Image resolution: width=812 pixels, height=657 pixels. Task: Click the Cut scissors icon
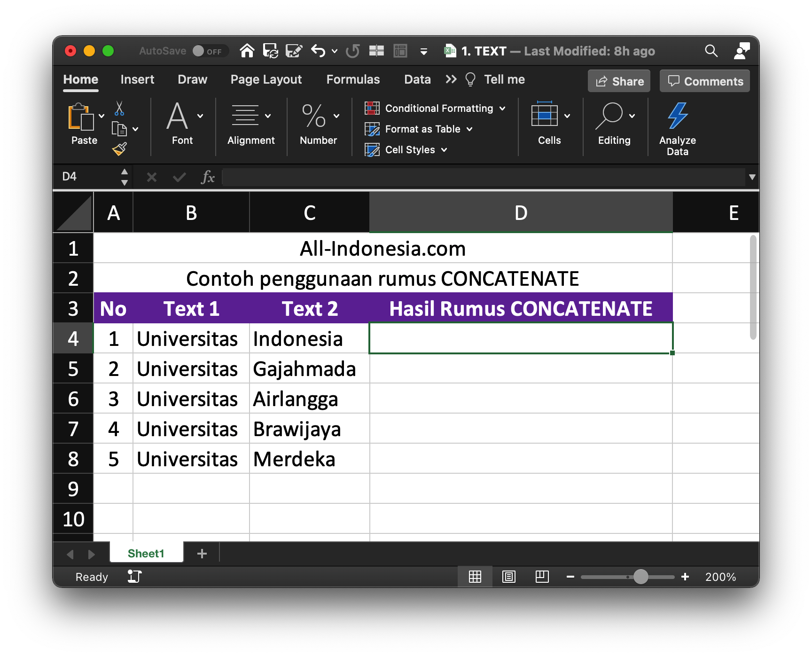coord(119,108)
